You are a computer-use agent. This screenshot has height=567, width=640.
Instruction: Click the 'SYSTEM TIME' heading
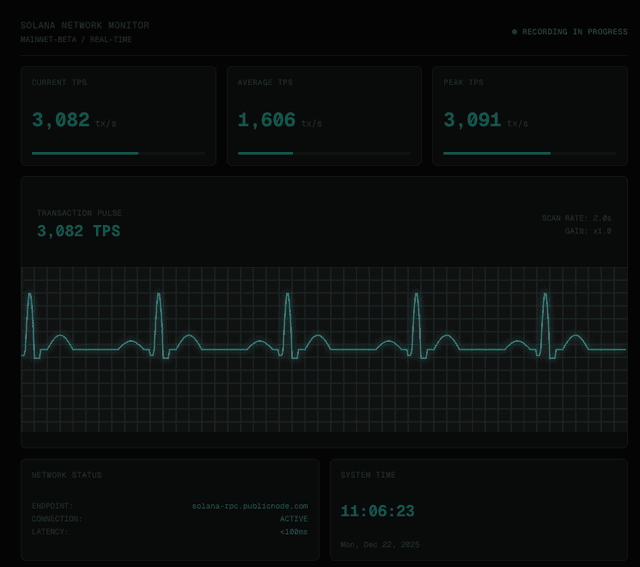click(x=368, y=475)
